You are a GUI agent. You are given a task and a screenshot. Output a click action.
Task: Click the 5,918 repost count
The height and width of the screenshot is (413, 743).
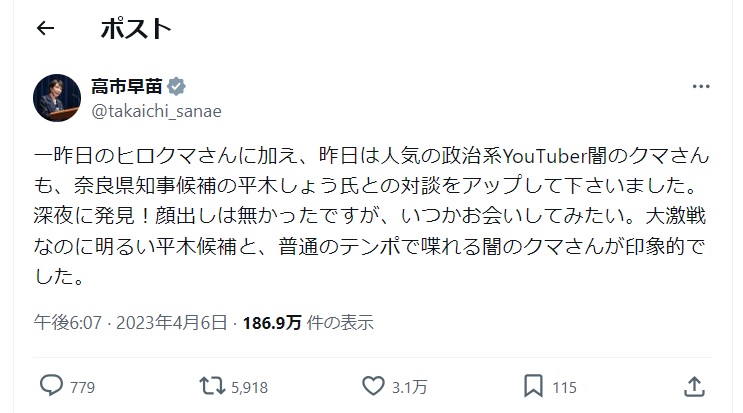pyautogui.click(x=248, y=386)
